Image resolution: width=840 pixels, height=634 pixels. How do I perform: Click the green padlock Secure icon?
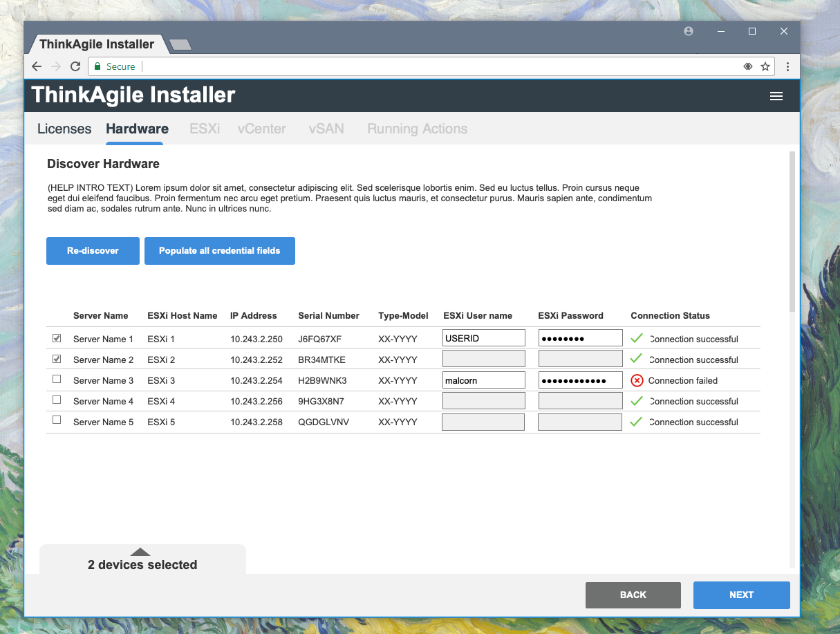tap(97, 66)
